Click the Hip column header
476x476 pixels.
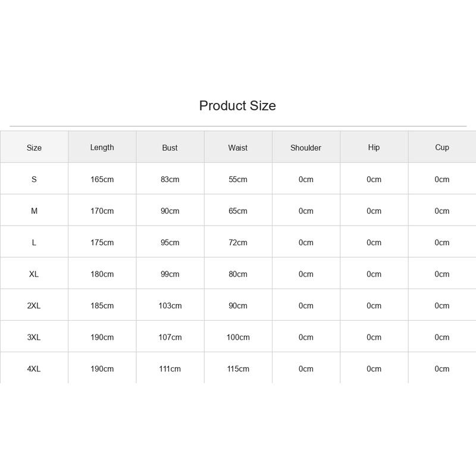[374, 147]
